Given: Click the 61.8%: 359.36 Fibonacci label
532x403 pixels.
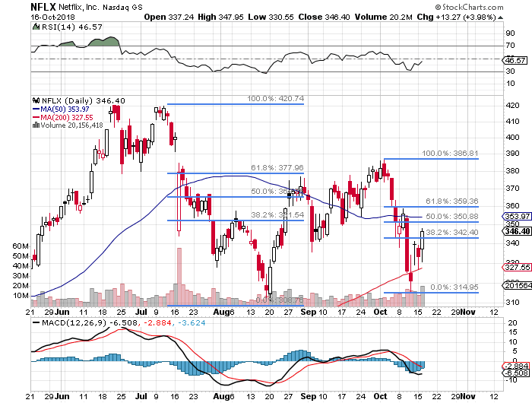Looking at the screenshot, I should [452, 201].
